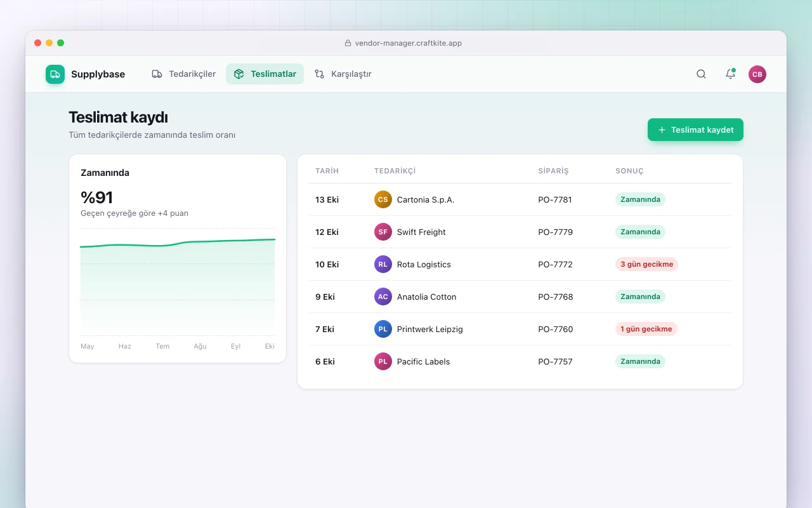Click order number PO-7772
This screenshot has width=812, height=508.
[555, 264]
